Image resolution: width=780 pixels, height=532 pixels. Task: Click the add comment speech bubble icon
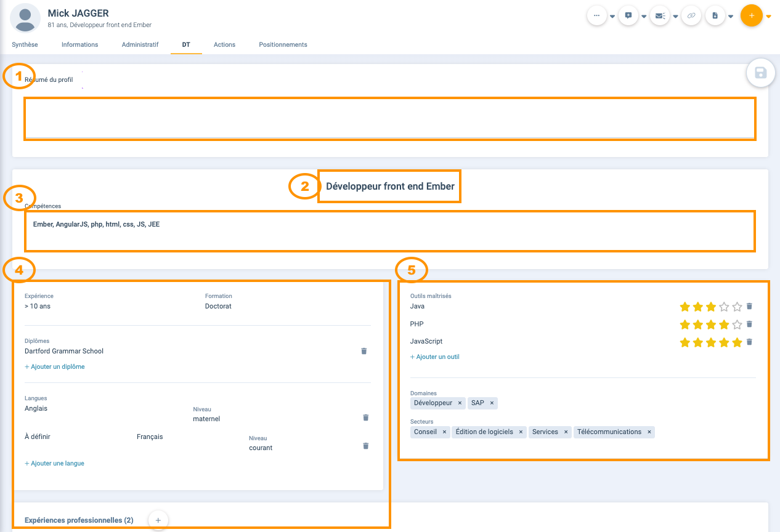point(628,15)
